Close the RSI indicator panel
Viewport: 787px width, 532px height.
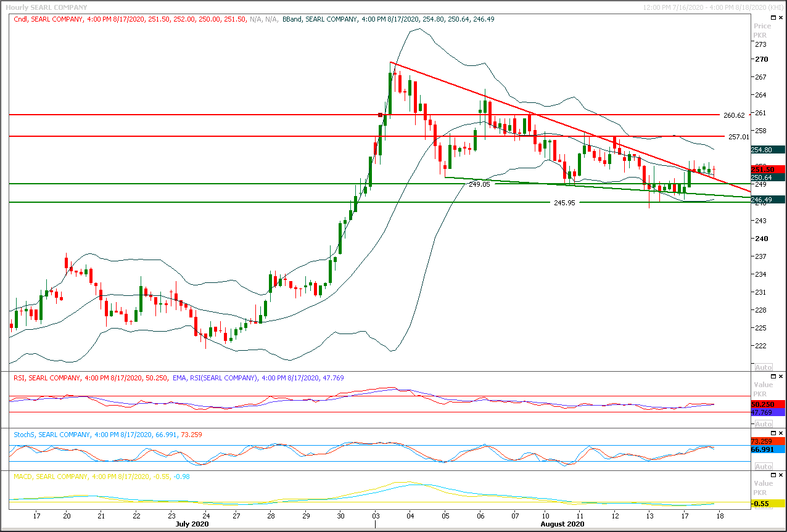(782, 376)
